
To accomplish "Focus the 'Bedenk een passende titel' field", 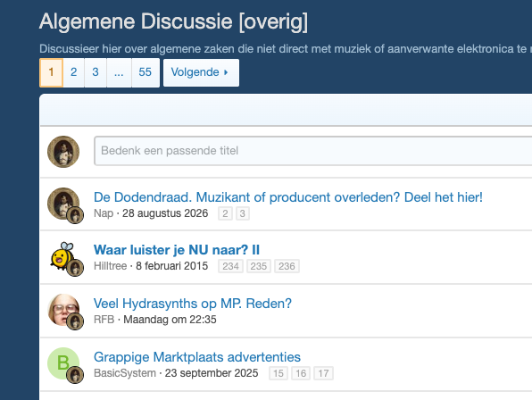I will tap(312, 151).
